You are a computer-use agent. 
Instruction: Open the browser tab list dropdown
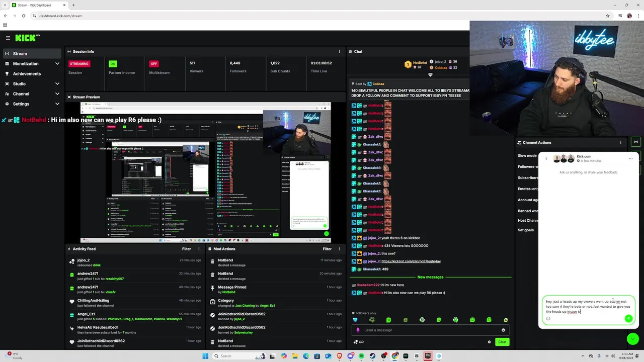pyautogui.click(x=4, y=5)
